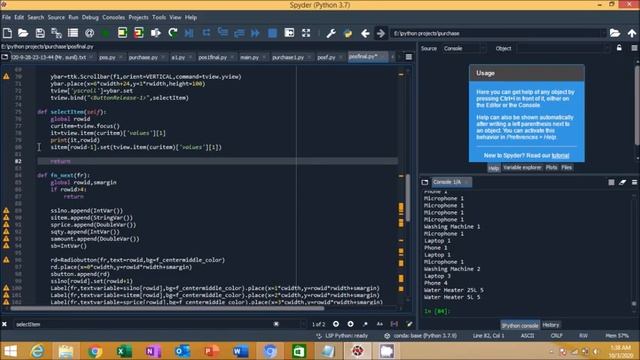Switch to the main.py editor tab
The width and height of the screenshot is (640, 360).
[x=249, y=58]
